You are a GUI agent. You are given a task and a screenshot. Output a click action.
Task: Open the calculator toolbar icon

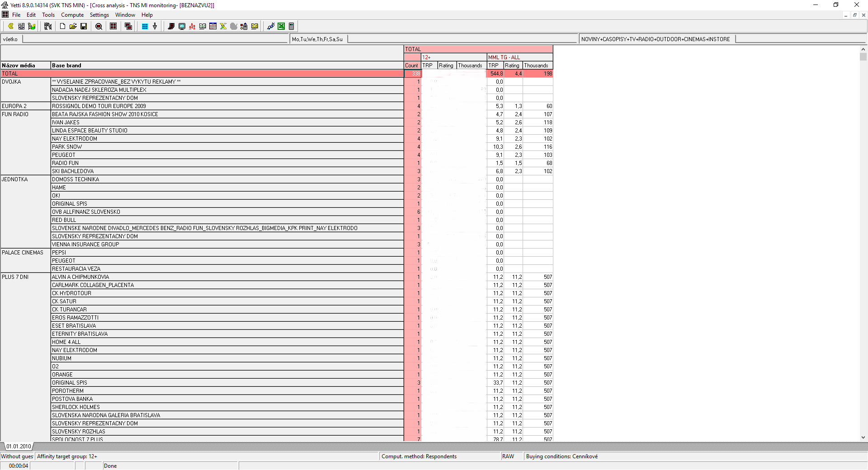click(x=292, y=26)
